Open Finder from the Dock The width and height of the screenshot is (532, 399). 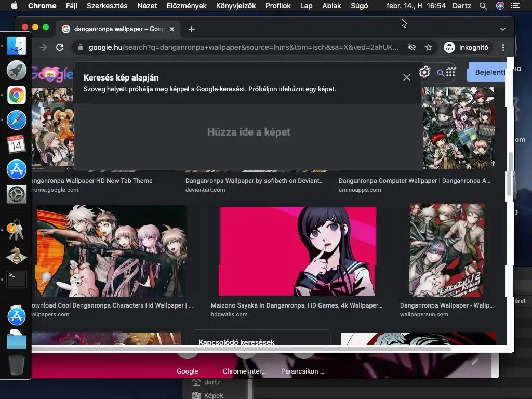(16, 46)
